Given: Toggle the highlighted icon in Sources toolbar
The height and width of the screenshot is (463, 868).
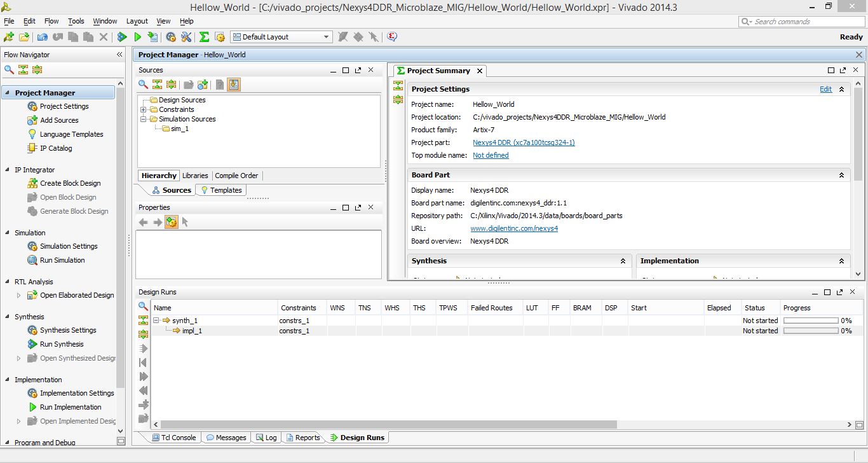Looking at the screenshot, I should (x=234, y=85).
